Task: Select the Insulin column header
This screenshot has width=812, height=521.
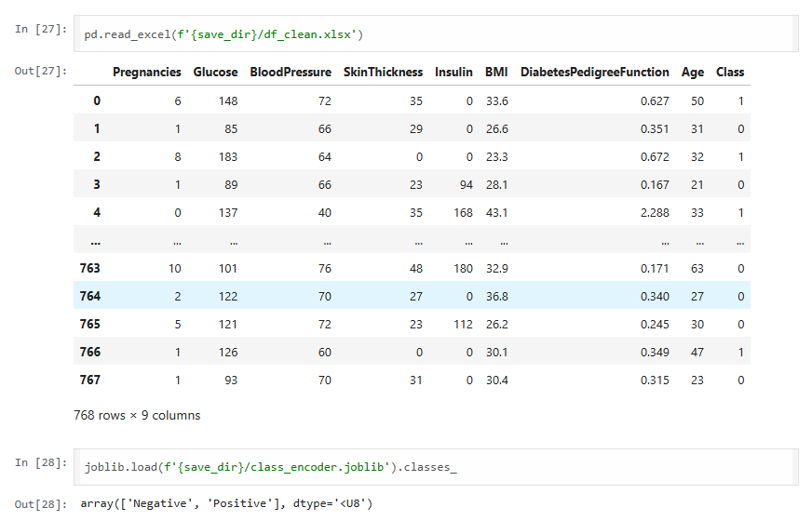Action: [453, 72]
